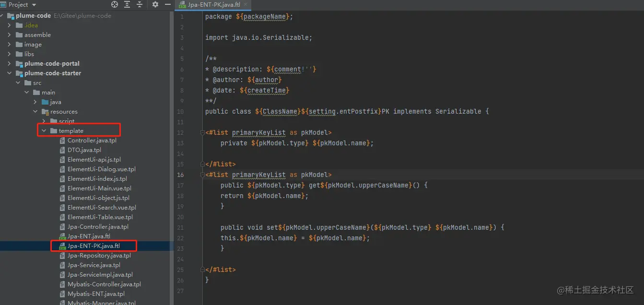Click "createTime" variable on line 8
This screenshot has height=305, width=644.
coord(267,91)
